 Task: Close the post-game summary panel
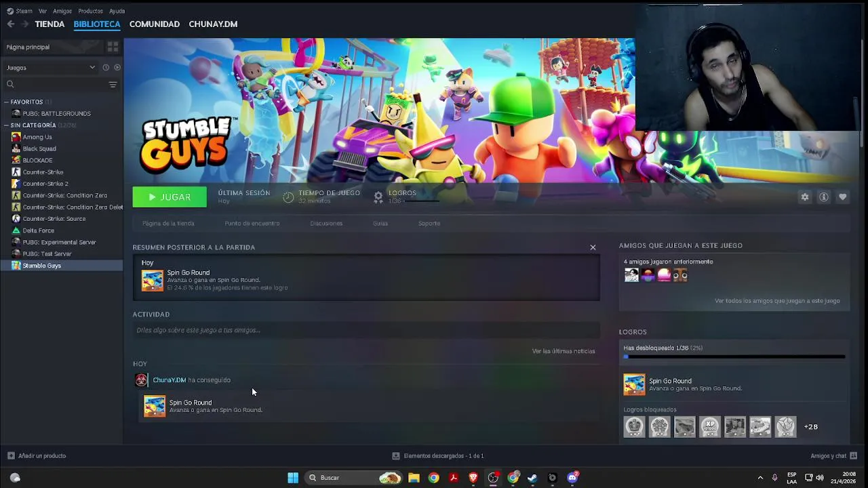coord(593,247)
